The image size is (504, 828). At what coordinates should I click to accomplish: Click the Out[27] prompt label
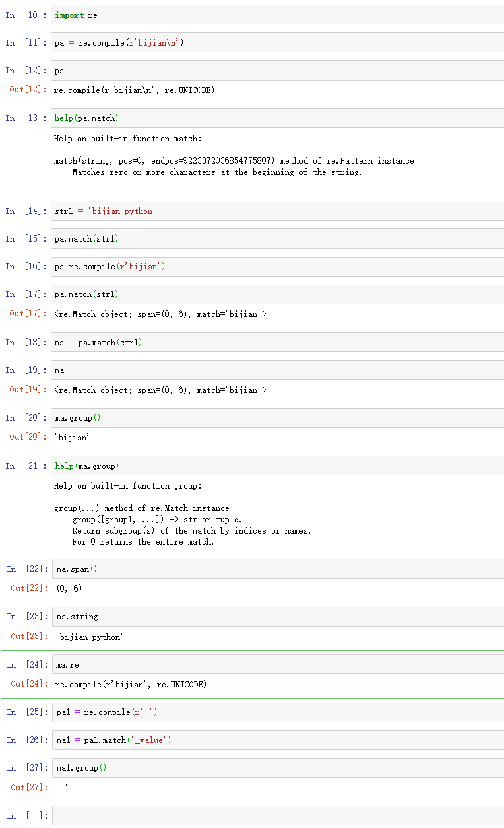point(30,787)
